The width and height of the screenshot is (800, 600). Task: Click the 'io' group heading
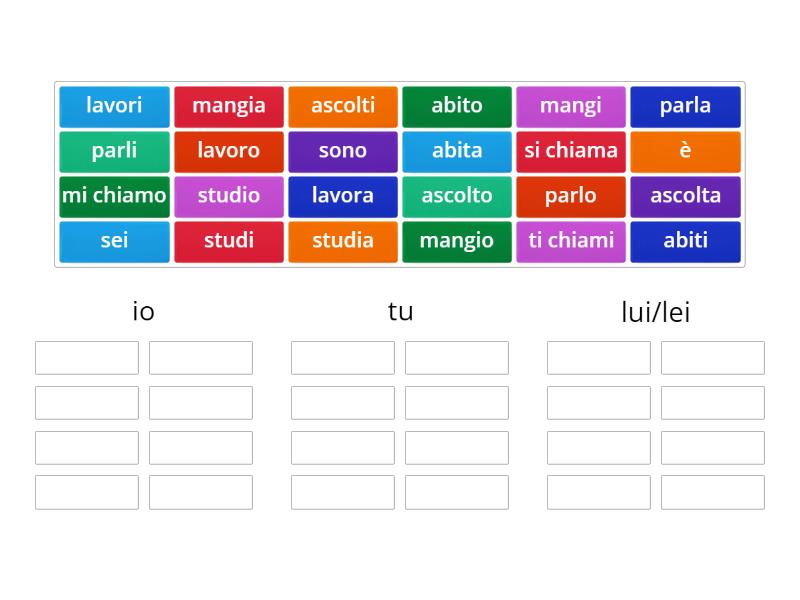[144, 311]
